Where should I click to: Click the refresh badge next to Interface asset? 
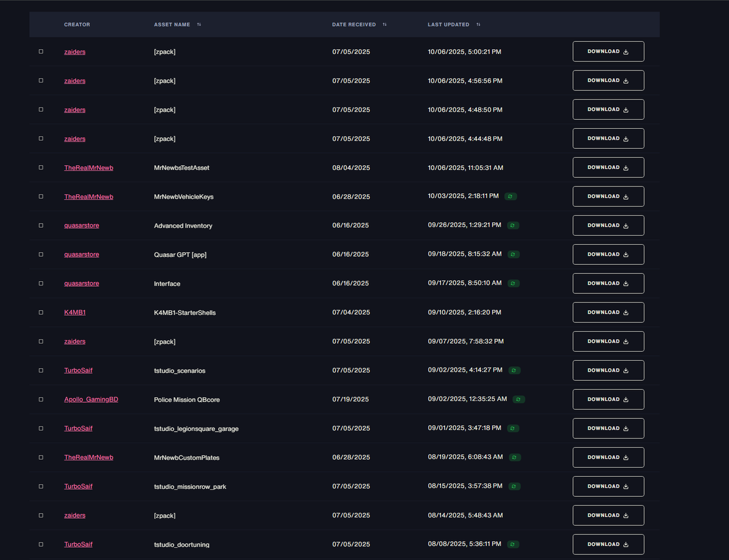coord(513,283)
